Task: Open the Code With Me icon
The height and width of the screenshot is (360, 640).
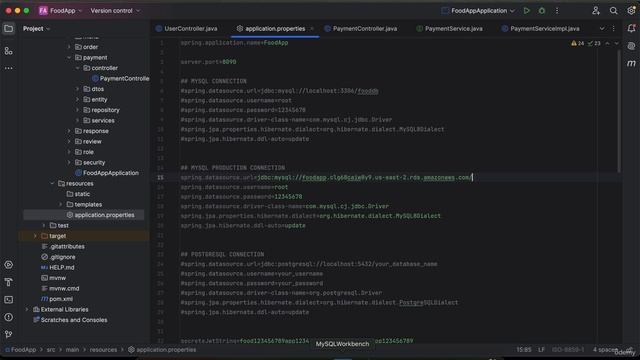Action: (x=596, y=11)
